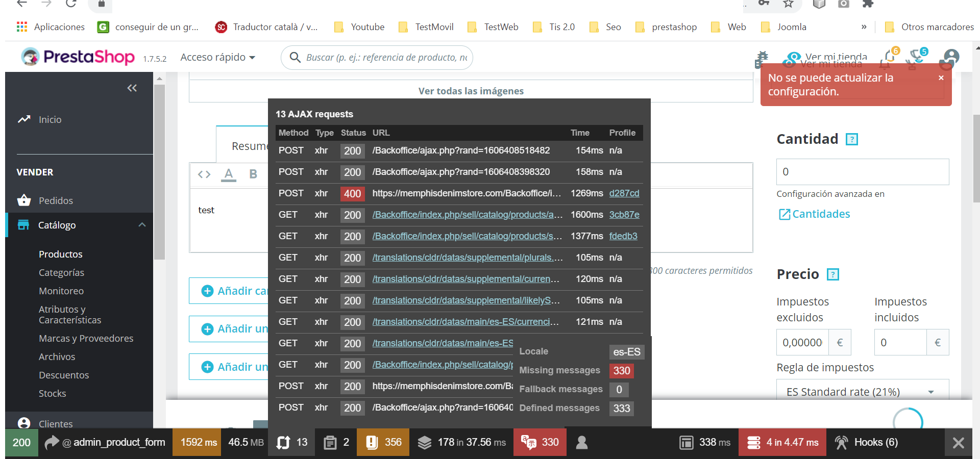Open database queries panel showing 4 in 4.47 ms
This screenshot has width=980, height=459.
click(x=782, y=443)
